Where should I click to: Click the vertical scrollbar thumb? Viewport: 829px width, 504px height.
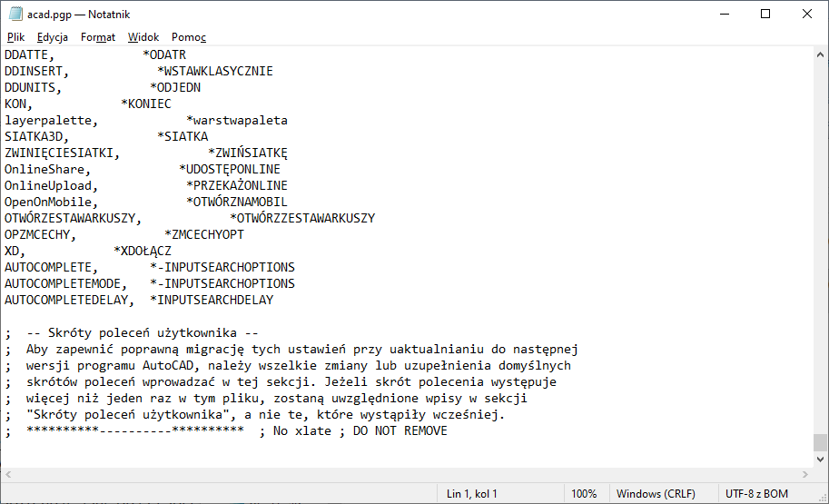click(821, 442)
